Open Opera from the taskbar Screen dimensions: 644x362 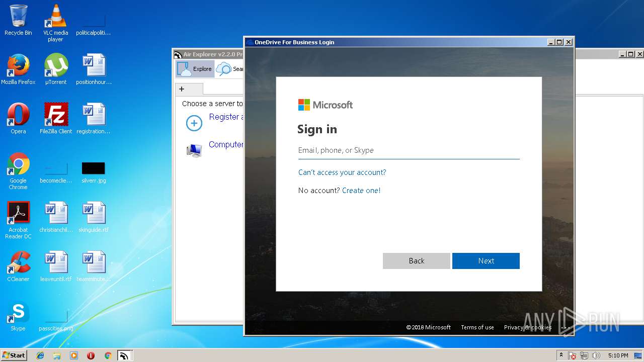click(91, 355)
